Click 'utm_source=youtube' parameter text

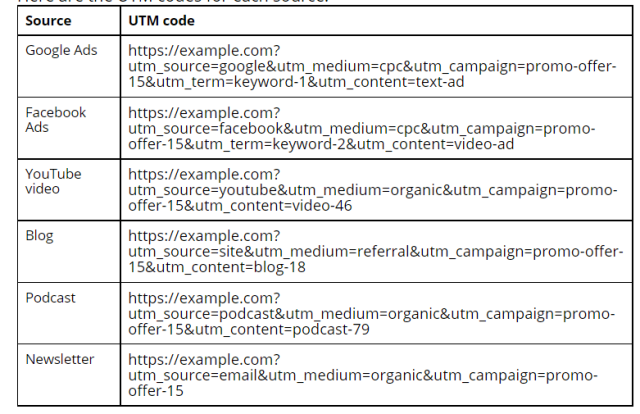click(x=202, y=190)
